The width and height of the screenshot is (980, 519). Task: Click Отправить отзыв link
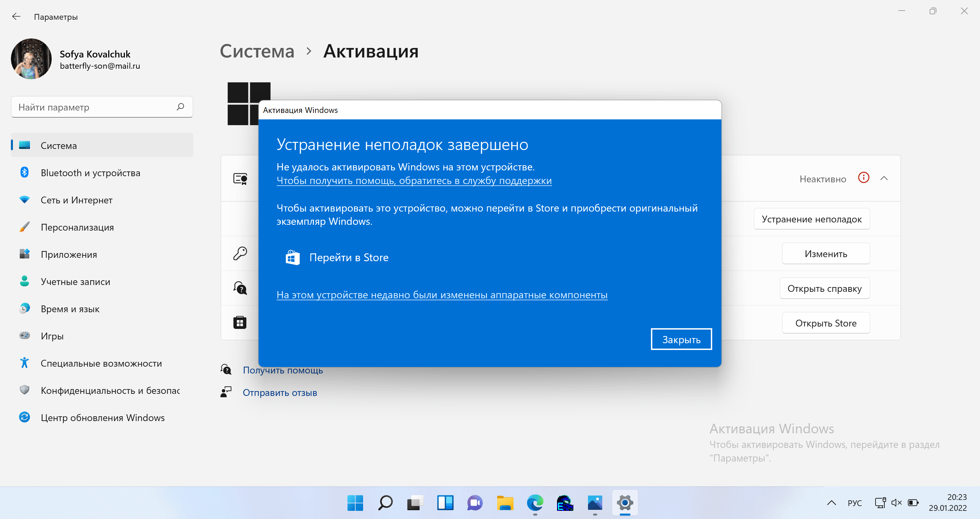coord(280,392)
